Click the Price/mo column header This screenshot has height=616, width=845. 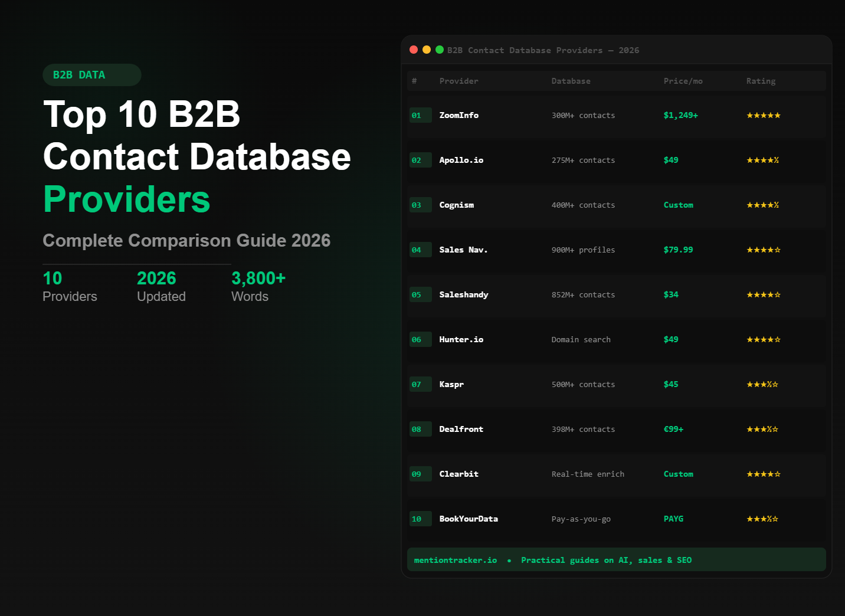pos(683,81)
